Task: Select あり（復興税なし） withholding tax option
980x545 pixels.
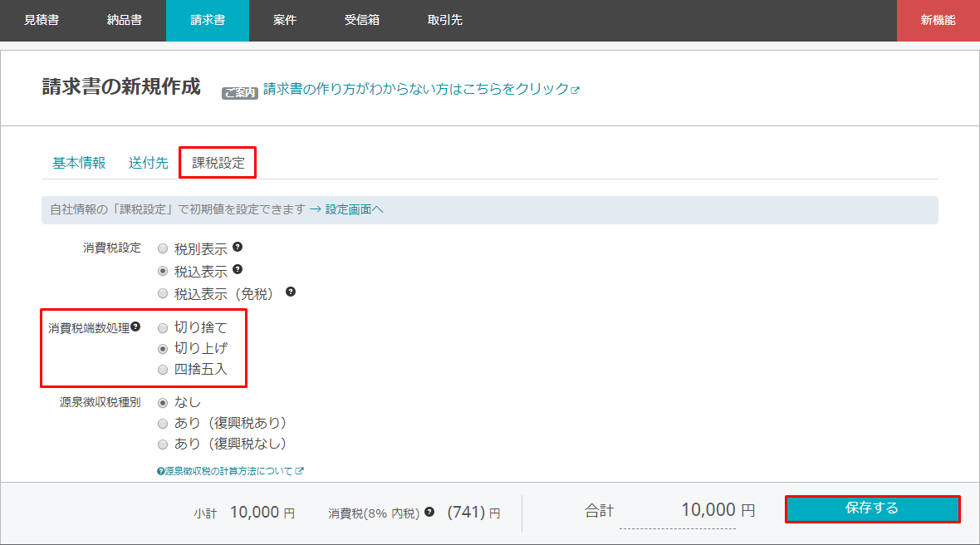Action: 163,444
